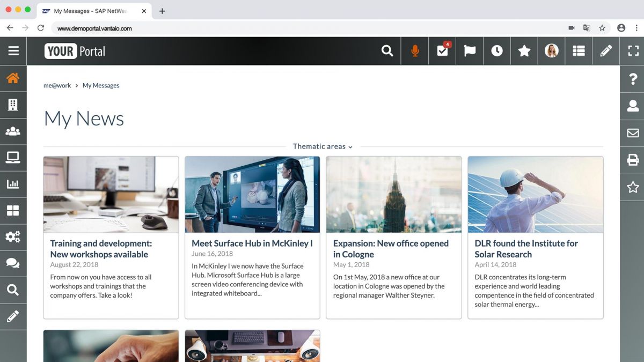This screenshot has height=362, width=644.
Task: Open the grid tiles icon in sidebar
Action: pyautogui.click(x=13, y=211)
